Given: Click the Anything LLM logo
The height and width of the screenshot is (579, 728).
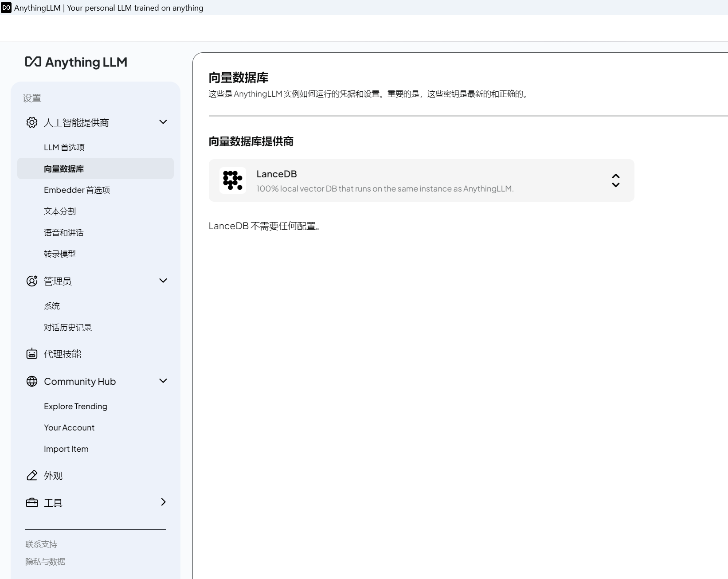Looking at the screenshot, I should tap(76, 62).
